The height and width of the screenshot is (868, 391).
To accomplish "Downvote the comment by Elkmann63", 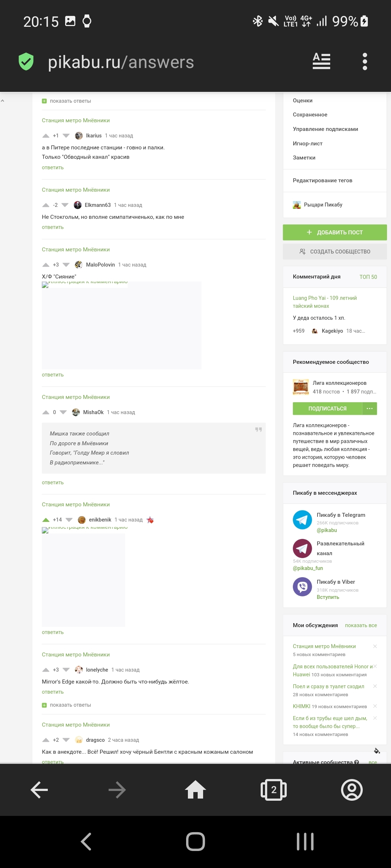I will 65,205.
